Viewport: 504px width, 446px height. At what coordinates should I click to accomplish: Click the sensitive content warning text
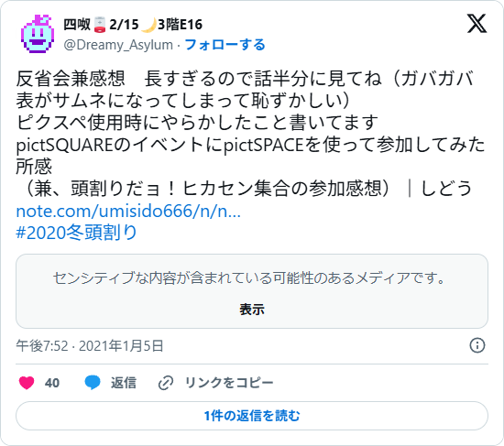tap(248, 277)
